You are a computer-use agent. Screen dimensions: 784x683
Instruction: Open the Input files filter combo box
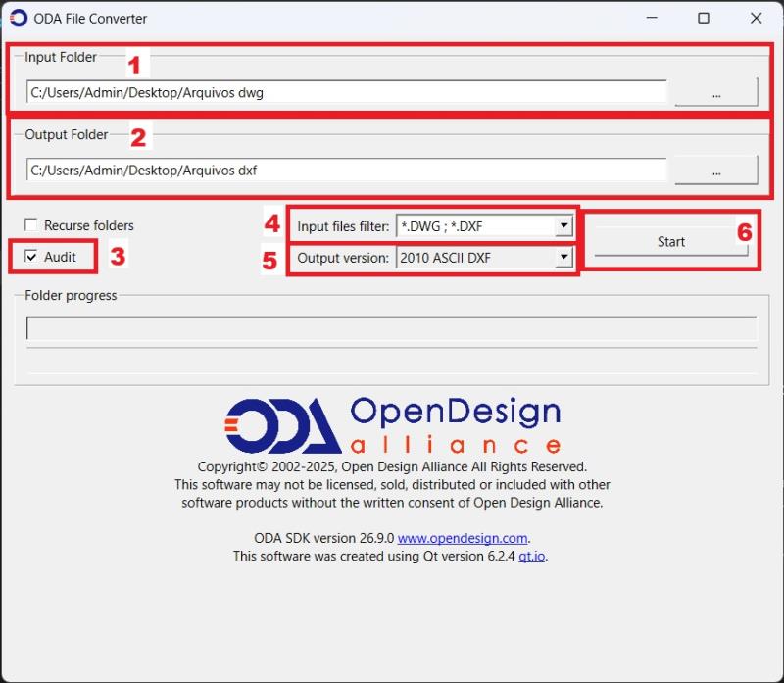[475, 226]
